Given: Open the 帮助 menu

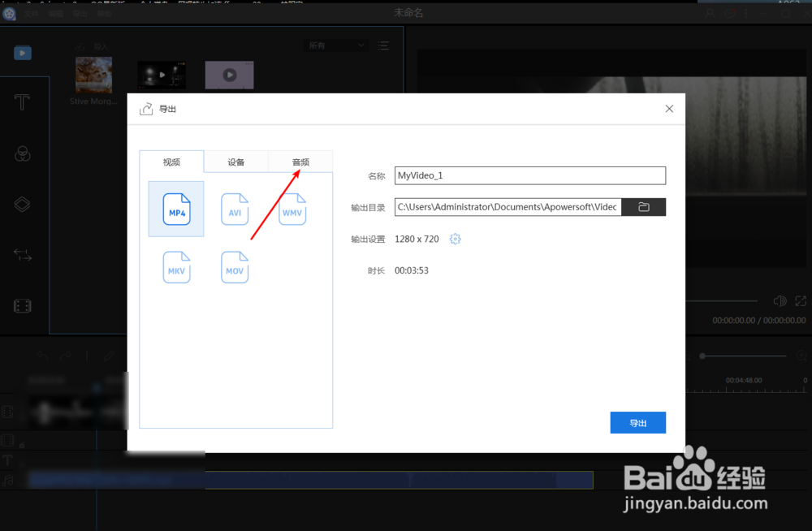Looking at the screenshot, I should point(104,14).
